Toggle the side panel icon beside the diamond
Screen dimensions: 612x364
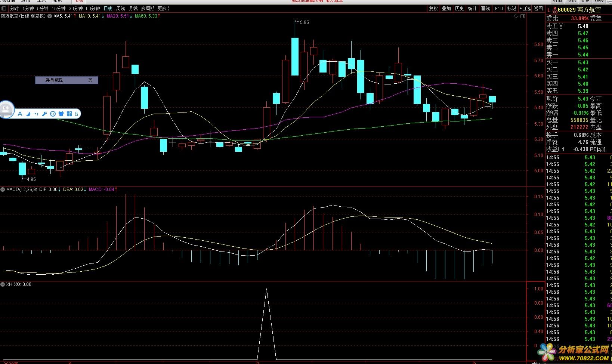(523, 16)
